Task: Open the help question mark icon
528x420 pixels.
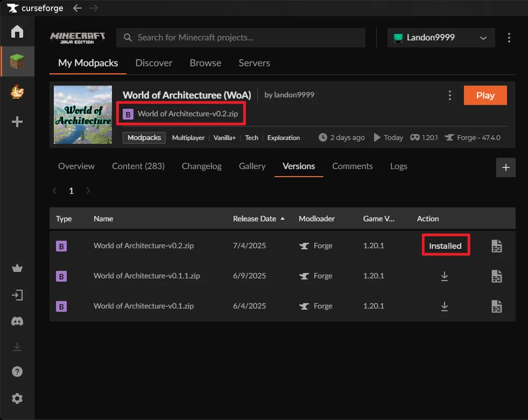Action: point(17,372)
